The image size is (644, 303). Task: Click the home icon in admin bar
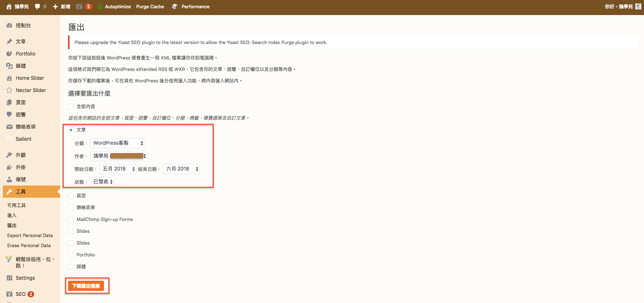tap(9, 6)
